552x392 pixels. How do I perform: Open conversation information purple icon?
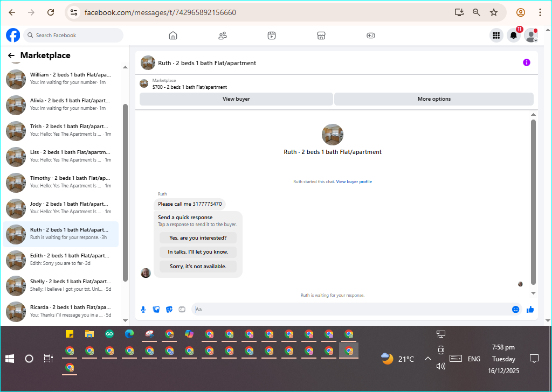point(526,62)
